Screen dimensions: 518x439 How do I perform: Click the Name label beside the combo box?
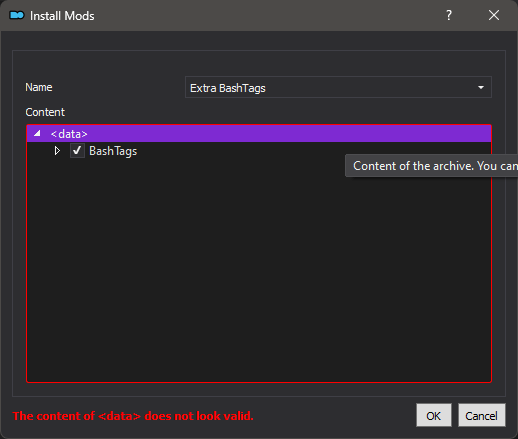39,87
